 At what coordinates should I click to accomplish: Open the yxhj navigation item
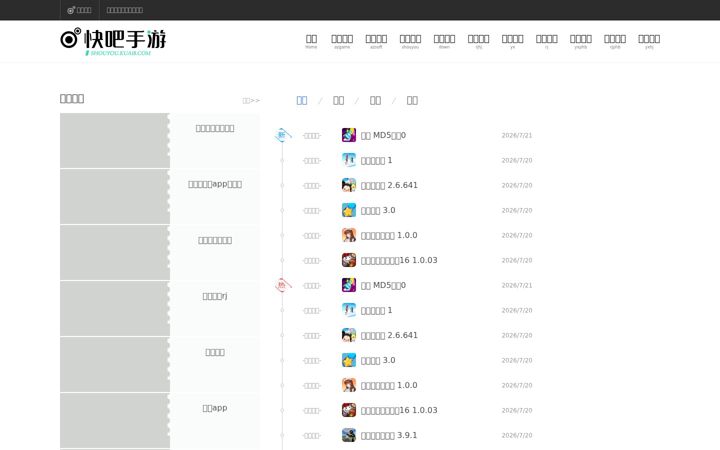[649, 41]
